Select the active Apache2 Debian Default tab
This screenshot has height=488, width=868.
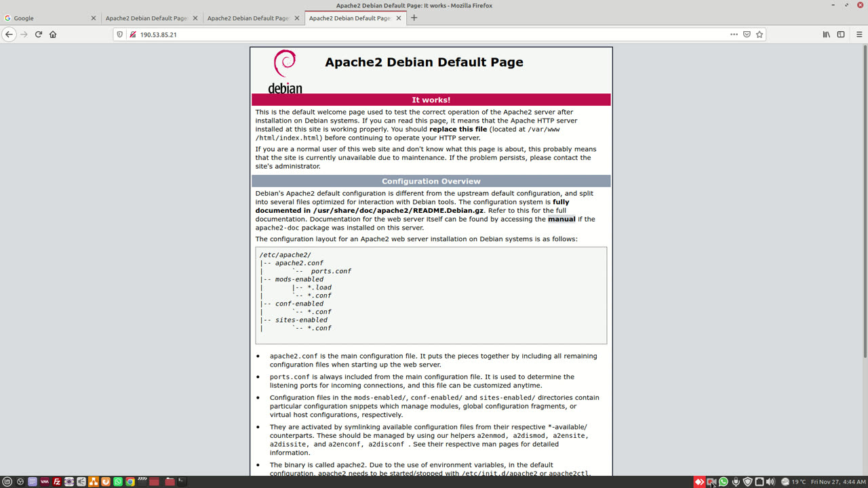tap(355, 18)
